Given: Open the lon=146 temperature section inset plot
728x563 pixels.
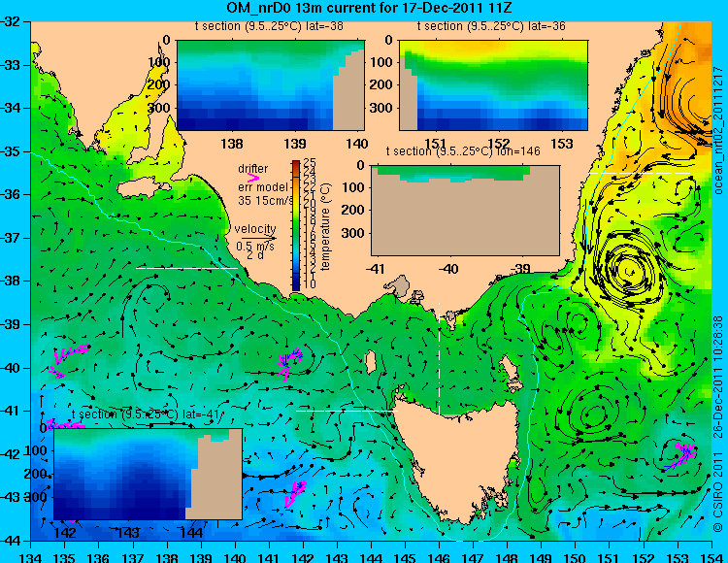Looking at the screenshot, I should tap(465, 211).
